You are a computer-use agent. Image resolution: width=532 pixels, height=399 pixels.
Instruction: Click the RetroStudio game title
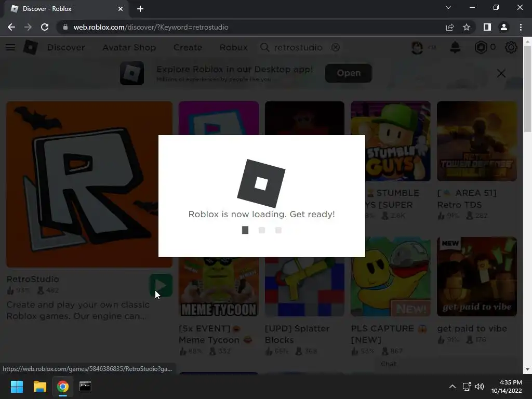33,279
